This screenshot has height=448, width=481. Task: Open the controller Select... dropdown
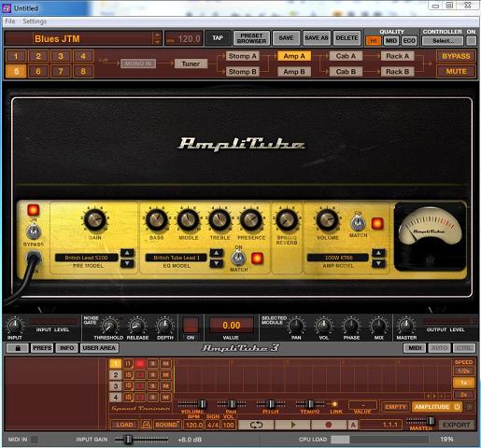coord(443,41)
